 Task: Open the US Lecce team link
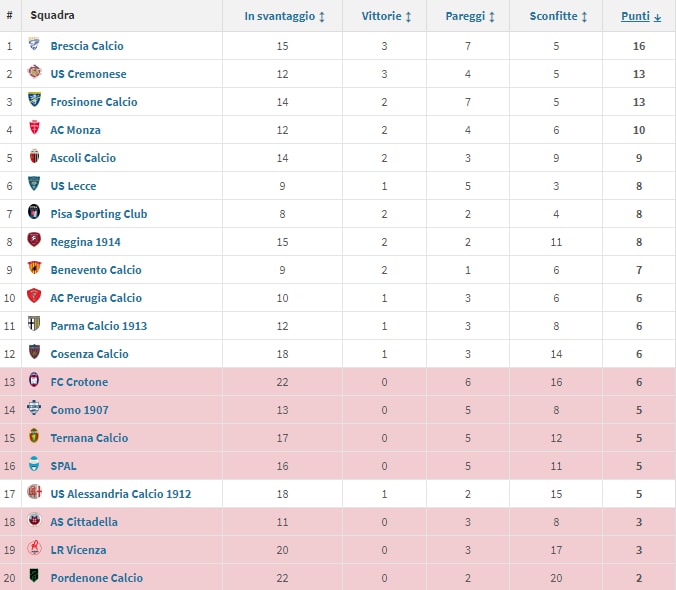coord(73,186)
